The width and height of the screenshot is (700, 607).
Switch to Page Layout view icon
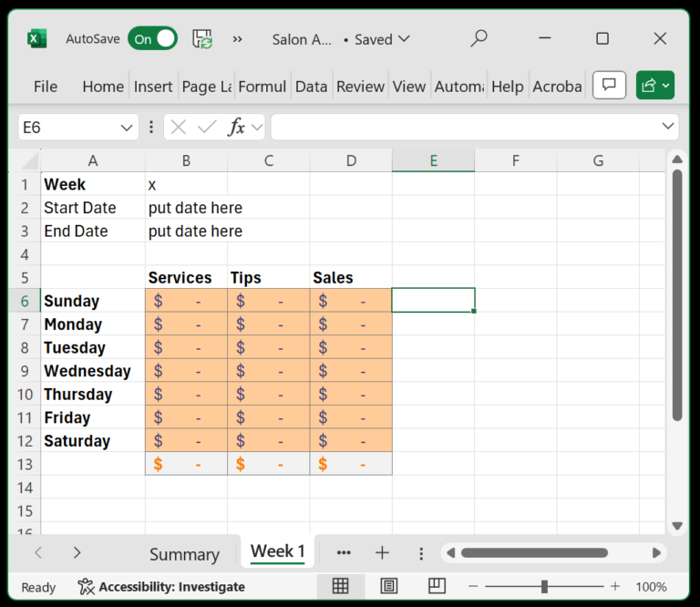(x=388, y=586)
